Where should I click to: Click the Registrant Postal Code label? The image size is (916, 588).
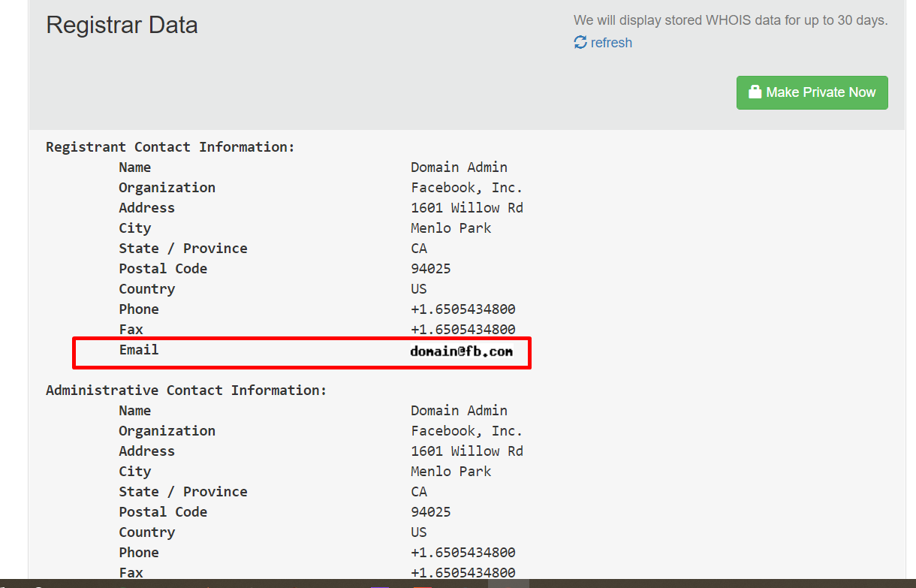point(163,269)
